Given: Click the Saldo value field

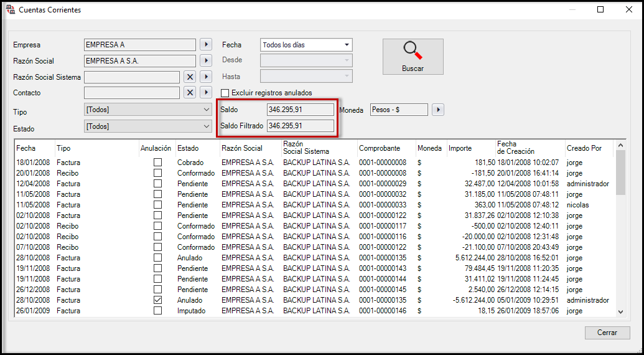Looking at the screenshot, I should (301, 110).
